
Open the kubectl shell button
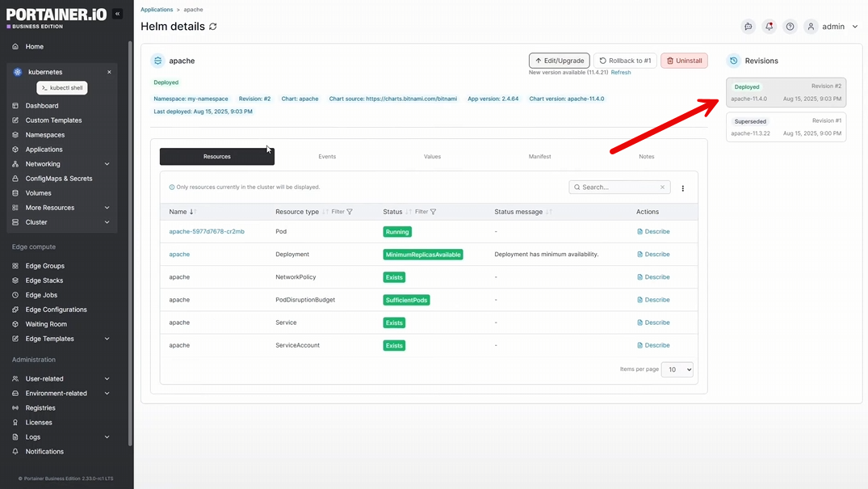(62, 87)
